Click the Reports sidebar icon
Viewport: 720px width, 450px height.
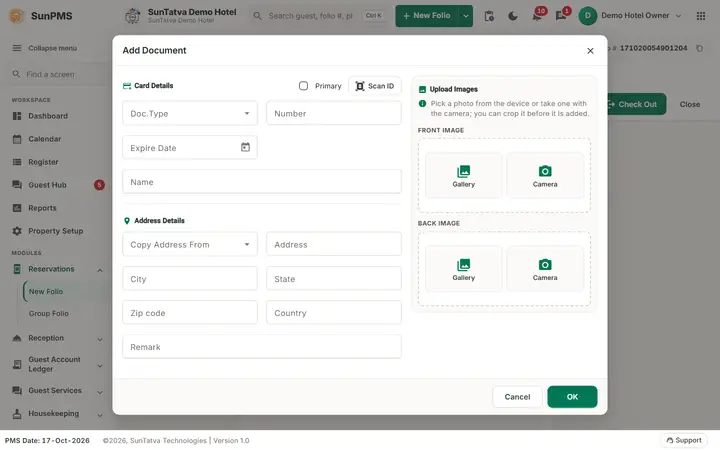tap(17, 208)
